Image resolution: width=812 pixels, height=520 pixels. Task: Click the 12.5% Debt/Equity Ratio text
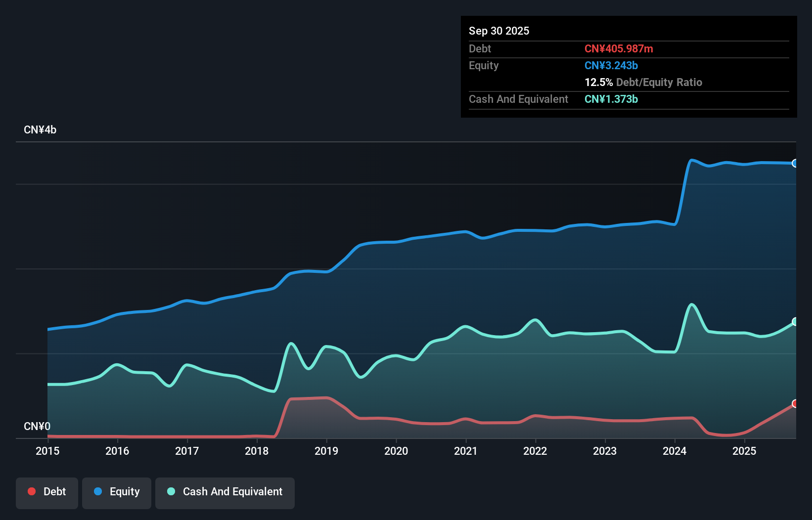(643, 83)
